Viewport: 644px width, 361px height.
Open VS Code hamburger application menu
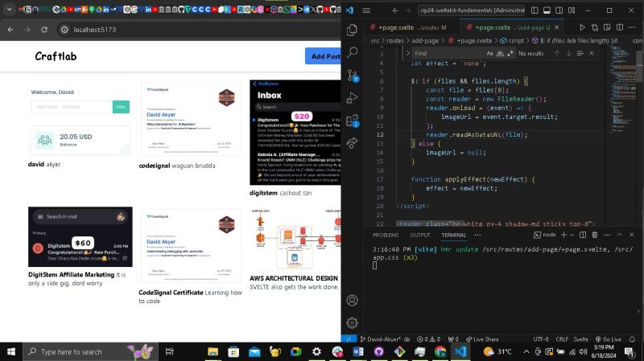[x=366, y=10]
